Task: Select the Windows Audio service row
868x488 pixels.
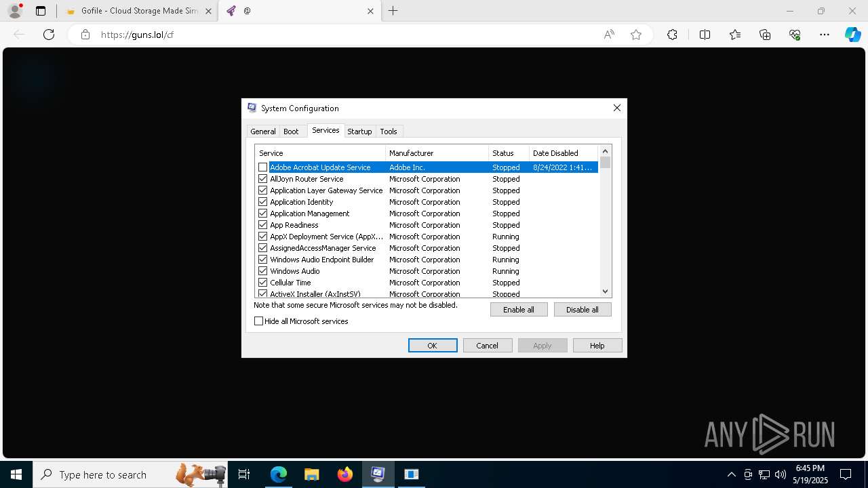Action: (427, 271)
